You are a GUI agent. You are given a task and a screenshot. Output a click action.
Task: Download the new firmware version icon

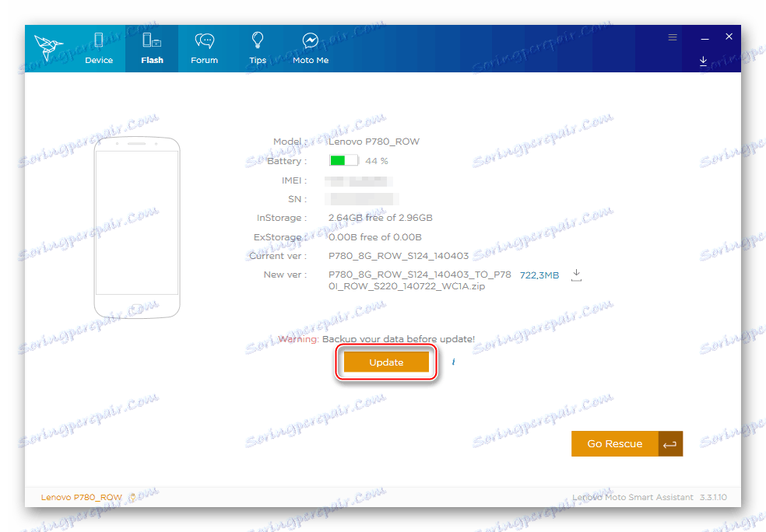pos(577,275)
